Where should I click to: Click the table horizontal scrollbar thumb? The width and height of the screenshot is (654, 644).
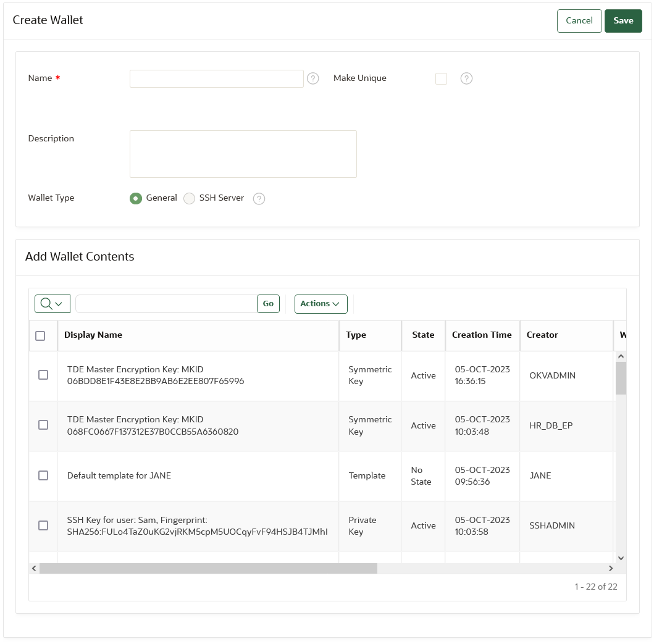pos(208,568)
